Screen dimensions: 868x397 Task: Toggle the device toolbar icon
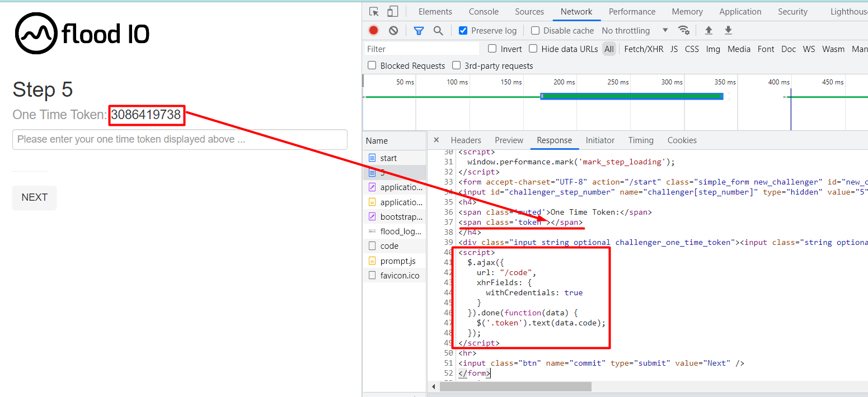[393, 12]
